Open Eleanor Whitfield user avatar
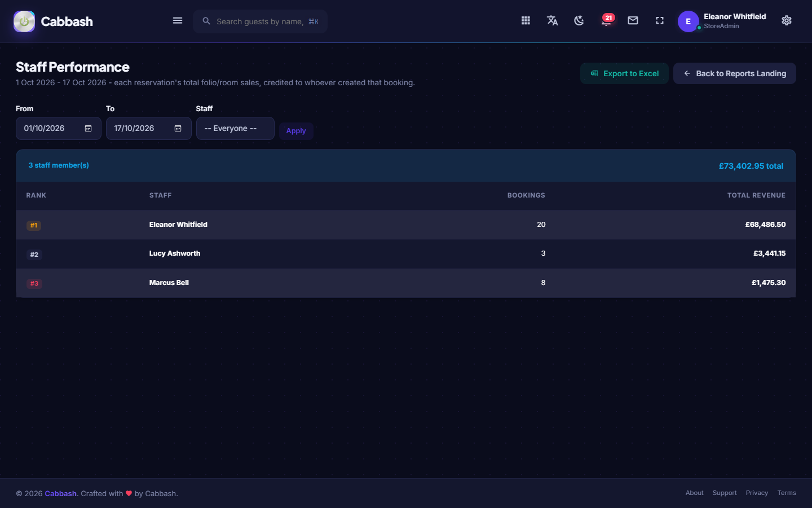 688,21
